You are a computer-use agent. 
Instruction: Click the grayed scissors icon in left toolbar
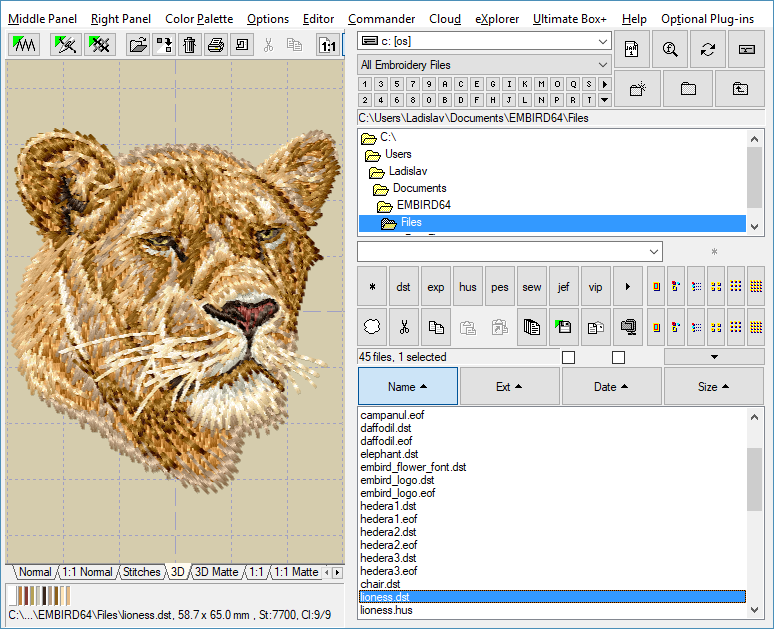tap(268, 45)
